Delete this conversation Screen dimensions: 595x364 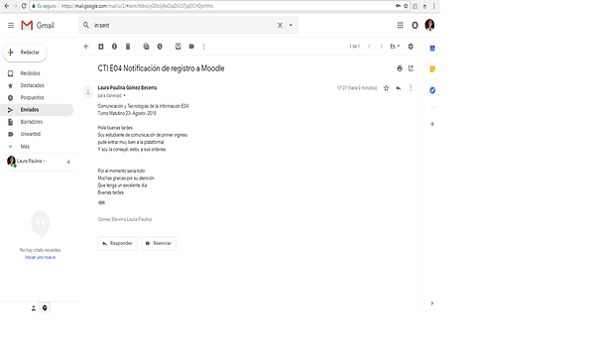[x=128, y=47]
